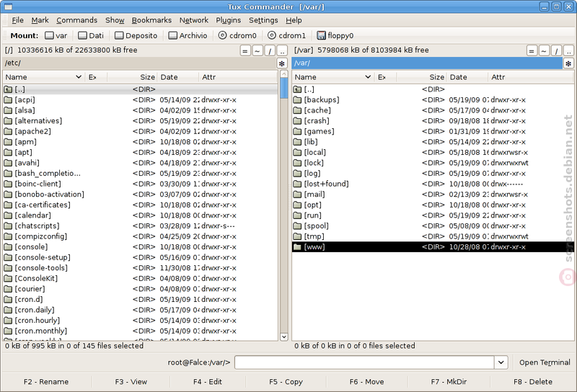Click F4 - Edit button
Viewport: 577px width, 392px height.
(208, 382)
